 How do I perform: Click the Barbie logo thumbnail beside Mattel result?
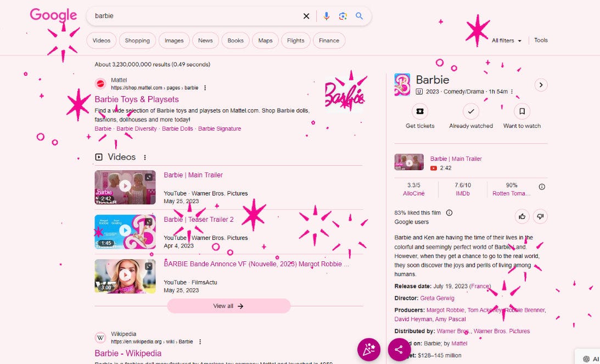click(344, 94)
